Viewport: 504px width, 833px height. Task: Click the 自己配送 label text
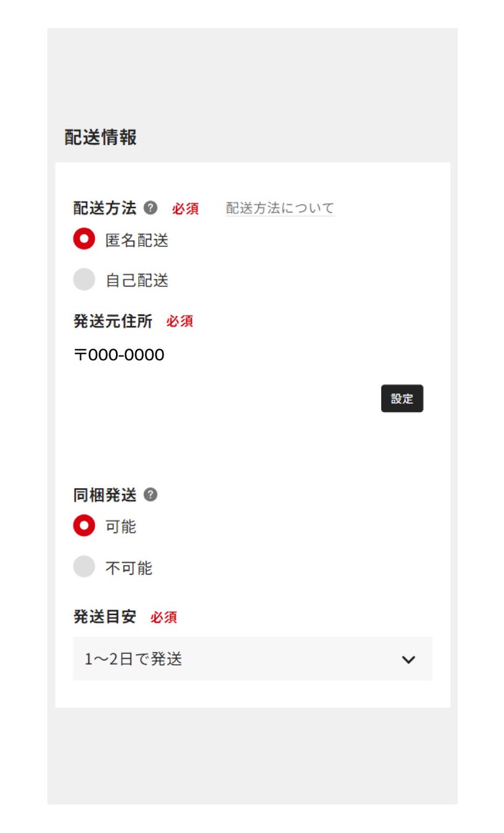click(137, 281)
